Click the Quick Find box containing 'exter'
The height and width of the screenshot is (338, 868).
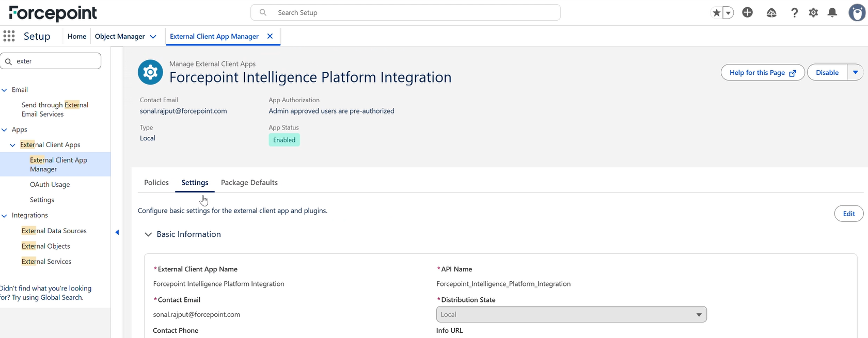pos(51,61)
